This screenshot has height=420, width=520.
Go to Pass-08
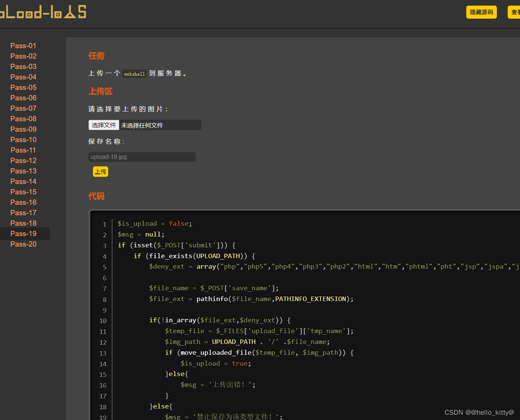pyautogui.click(x=24, y=119)
